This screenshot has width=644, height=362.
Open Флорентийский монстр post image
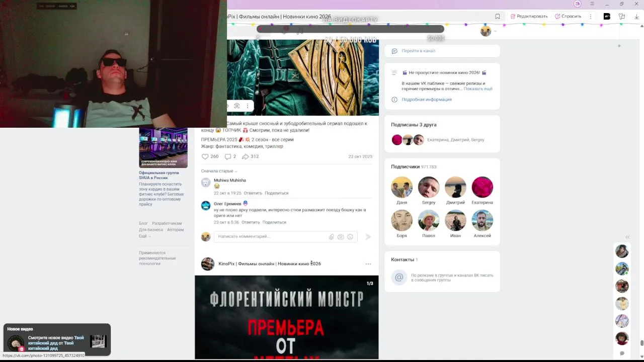[x=287, y=317]
